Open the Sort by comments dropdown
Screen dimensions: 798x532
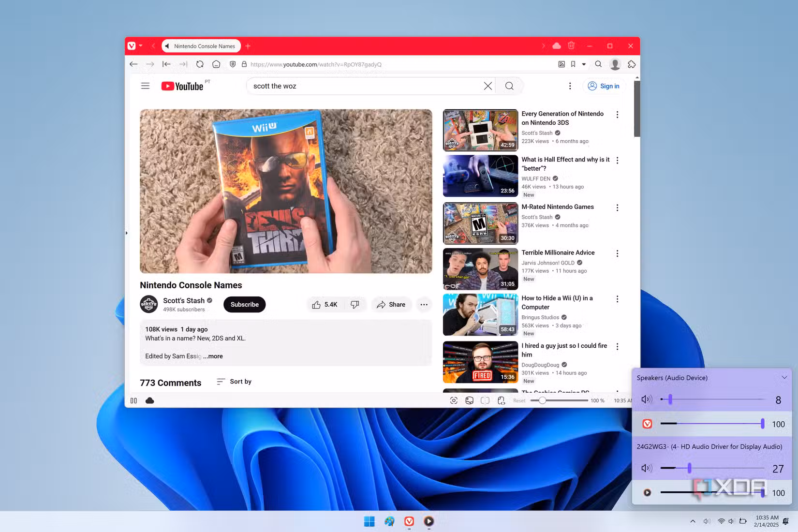click(x=234, y=382)
